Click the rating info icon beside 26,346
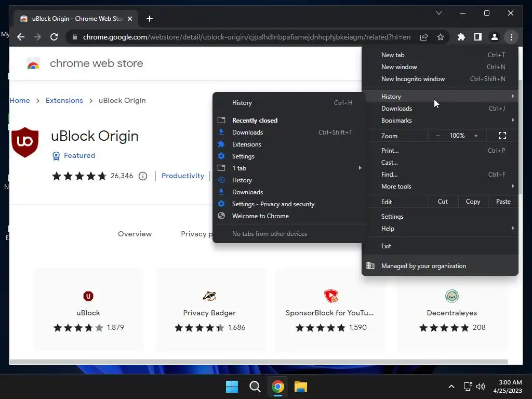The height and width of the screenshot is (399, 532). click(143, 176)
